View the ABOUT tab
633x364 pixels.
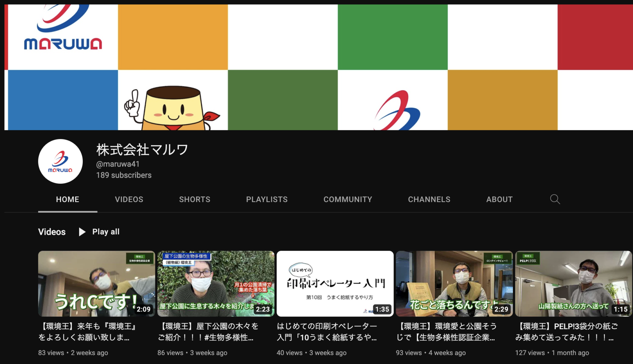click(x=499, y=199)
